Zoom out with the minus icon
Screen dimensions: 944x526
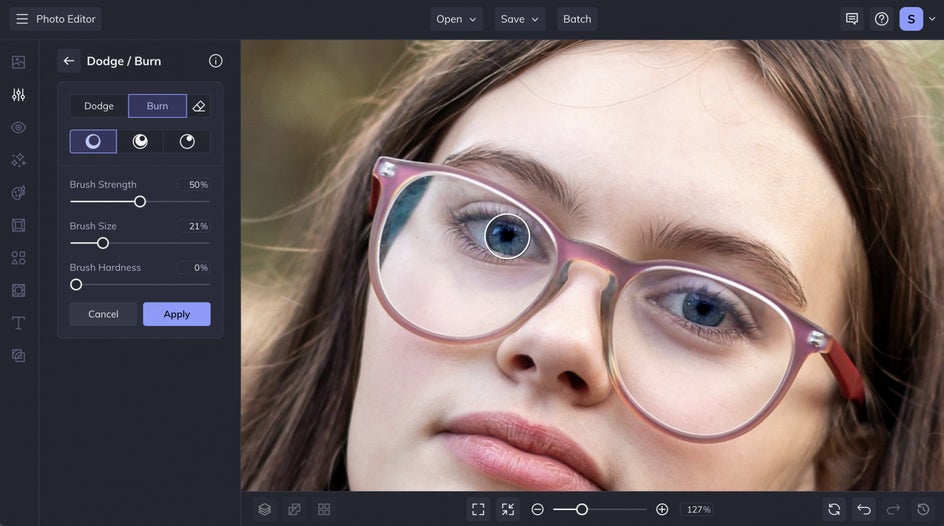point(538,510)
